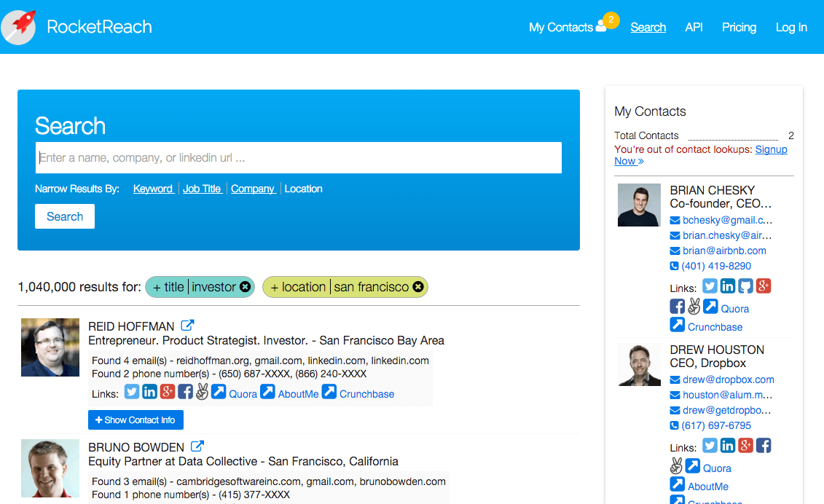824x504 pixels.
Task: Open Reid Hoffman's Google Plus icon
Action: coord(168,392)
